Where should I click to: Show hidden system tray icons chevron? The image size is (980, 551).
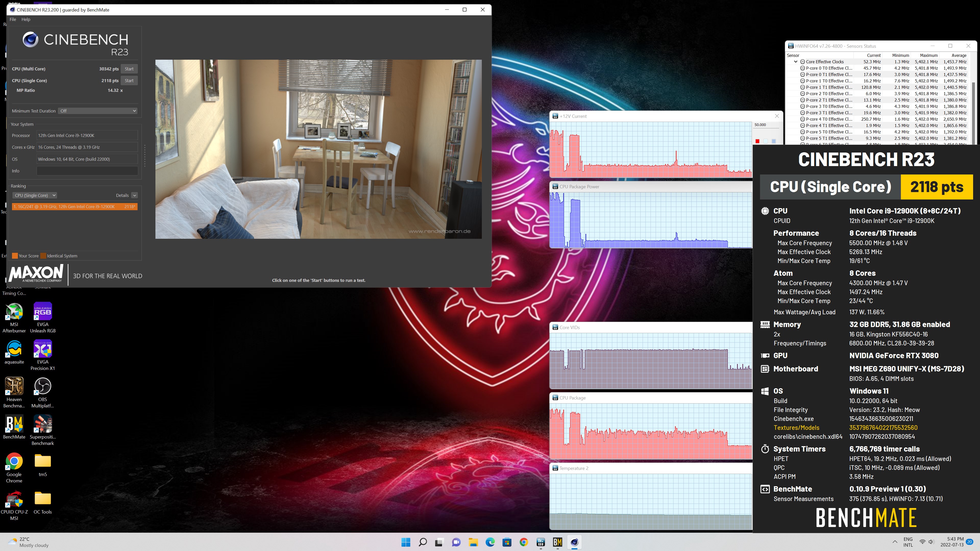click(x=895, y=542)
